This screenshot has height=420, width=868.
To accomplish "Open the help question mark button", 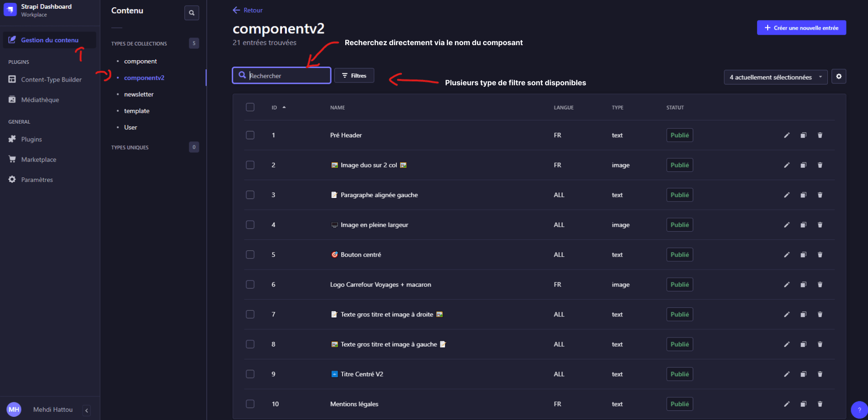I will click(859, 410).
